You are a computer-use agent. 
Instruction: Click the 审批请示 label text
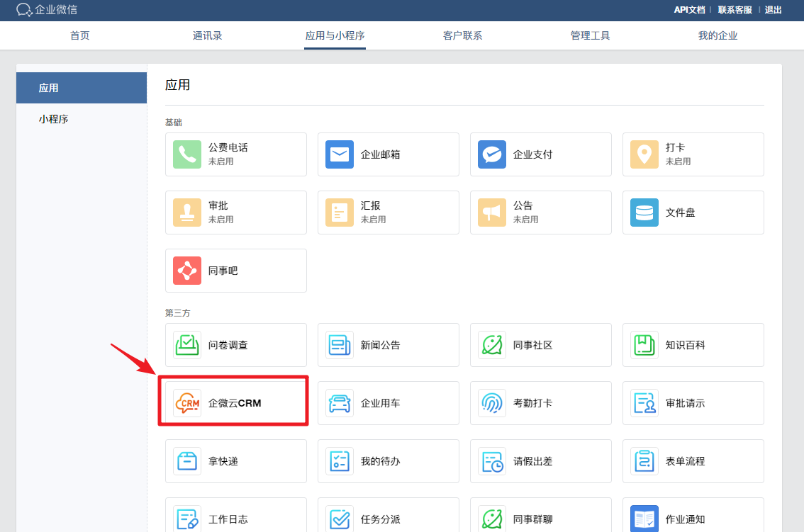[686, 403]
